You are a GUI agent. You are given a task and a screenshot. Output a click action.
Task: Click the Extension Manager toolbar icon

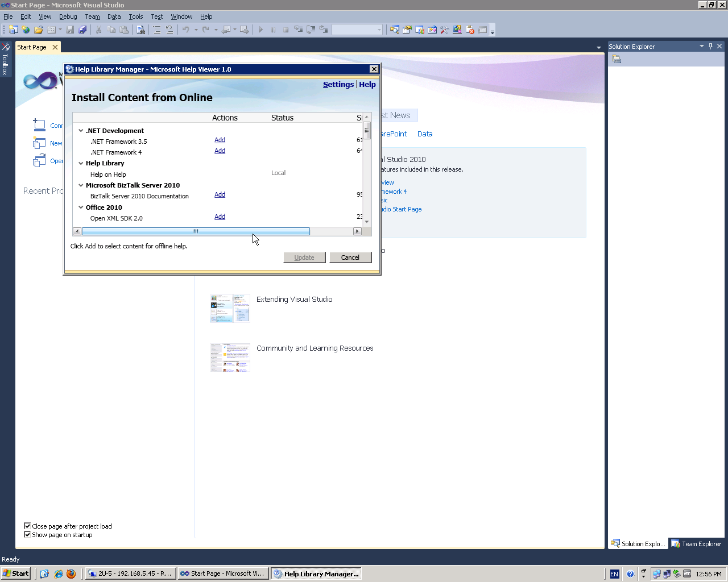(457, 30)
